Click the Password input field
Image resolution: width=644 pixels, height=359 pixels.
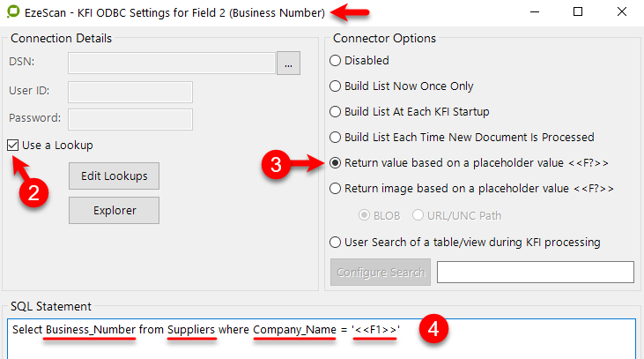(x=130, y=118)
